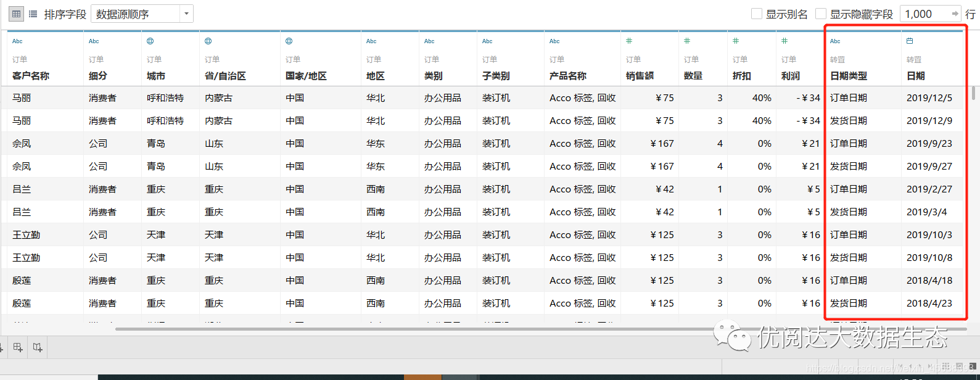Click the discount cell 40% in the 2019/12/9 row

[762, 120]
